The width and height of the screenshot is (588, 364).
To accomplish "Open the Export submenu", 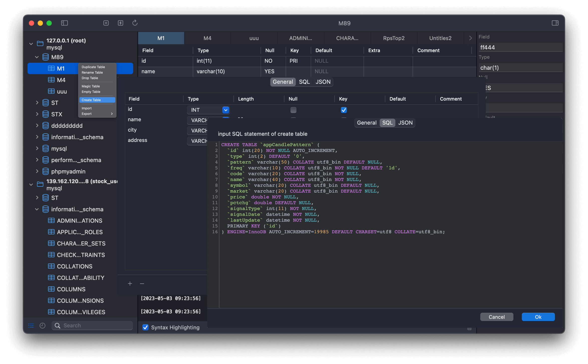I will (97, 114).
